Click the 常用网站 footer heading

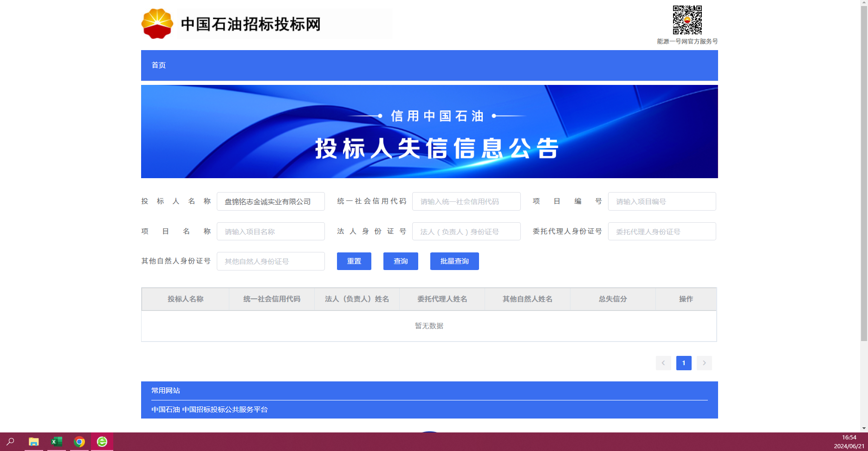166,391
